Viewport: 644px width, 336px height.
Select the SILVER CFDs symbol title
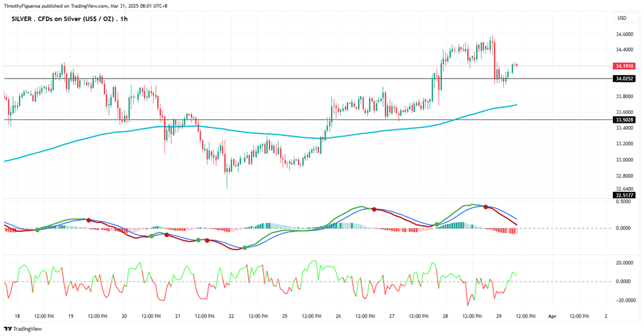(69, 19)
